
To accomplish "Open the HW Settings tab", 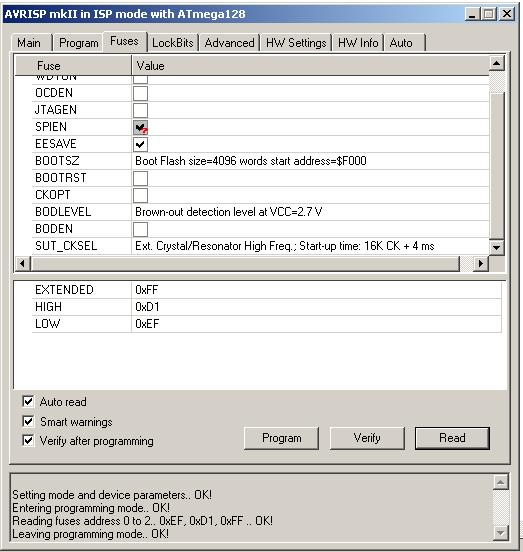I will coord(296,43).
